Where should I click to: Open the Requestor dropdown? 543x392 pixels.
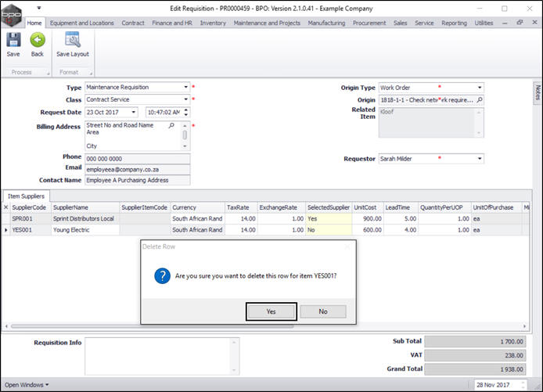480,159
